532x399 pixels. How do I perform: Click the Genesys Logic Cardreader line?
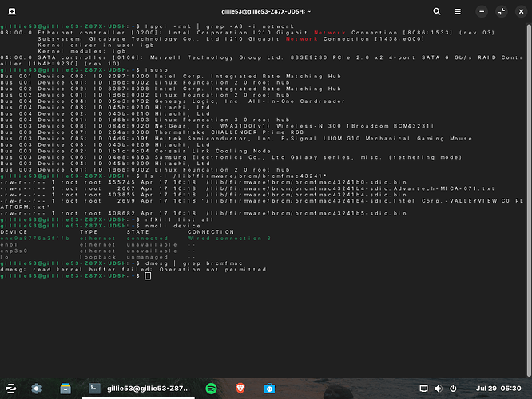(173, 101)
